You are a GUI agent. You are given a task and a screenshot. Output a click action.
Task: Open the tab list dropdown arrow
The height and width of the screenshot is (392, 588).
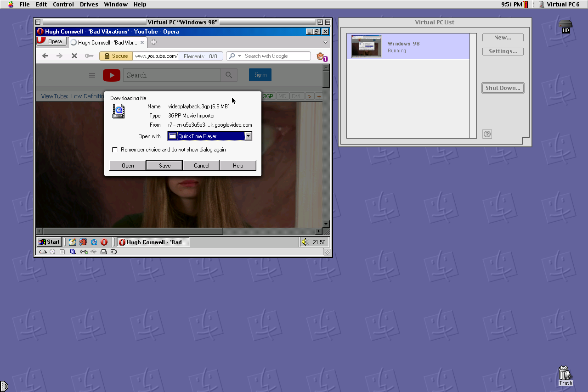(325, 42)
